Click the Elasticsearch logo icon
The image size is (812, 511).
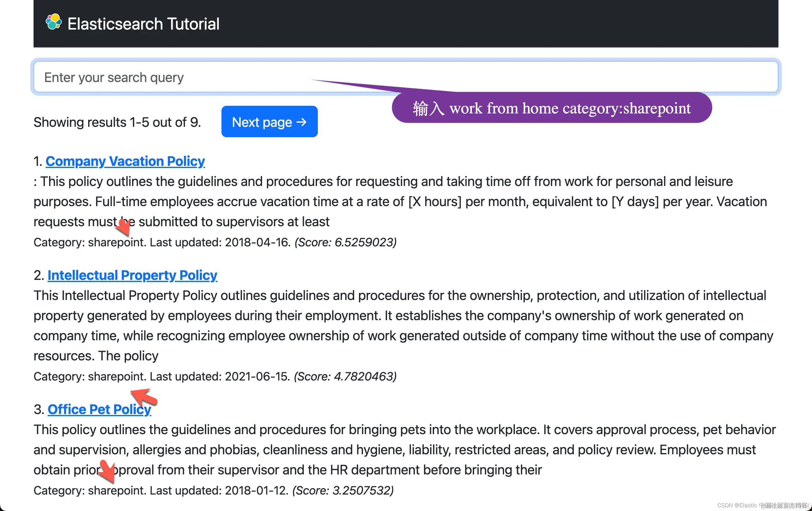(53, 22)
